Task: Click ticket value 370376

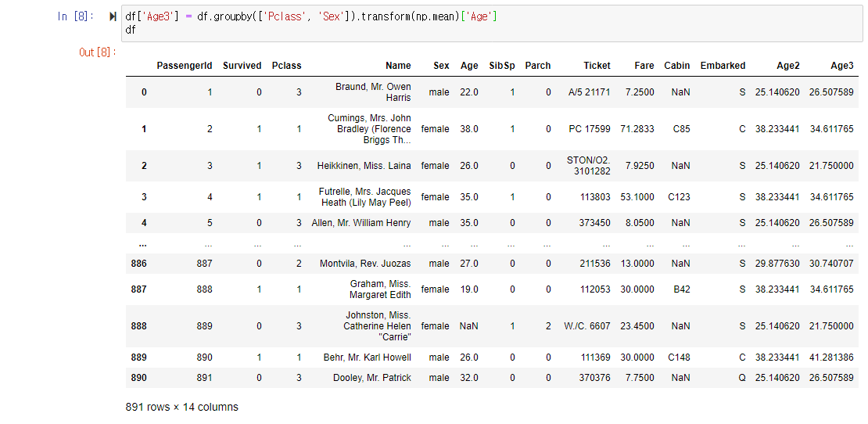Action: [595, 378]
